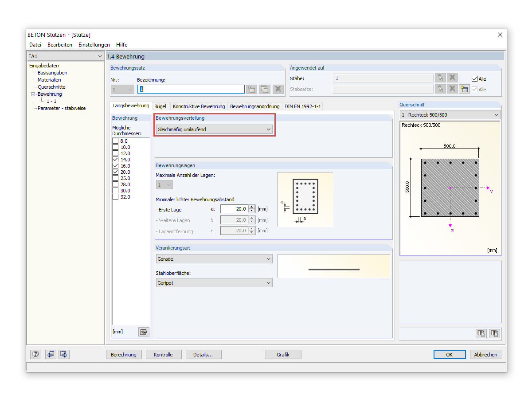
Task: Pick member sets graphically in the Stabsätze row
Action: [440, 89]
